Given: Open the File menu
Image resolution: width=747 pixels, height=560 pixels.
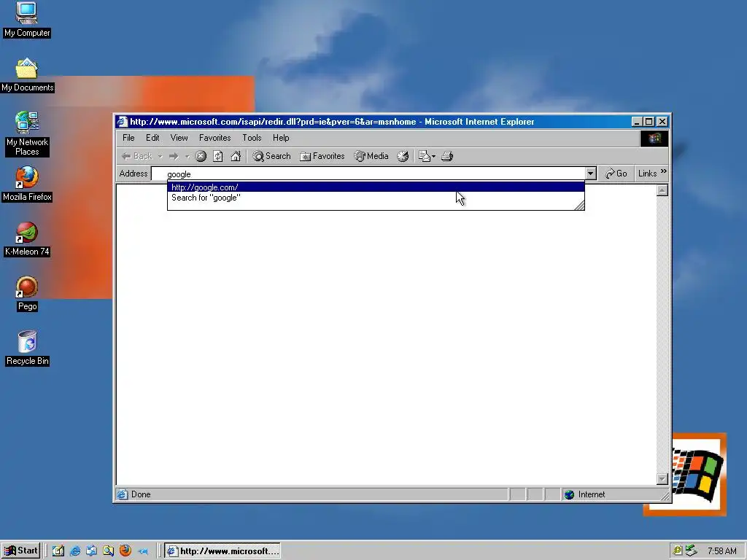Looking at the screenshot, I should [128, 138].
